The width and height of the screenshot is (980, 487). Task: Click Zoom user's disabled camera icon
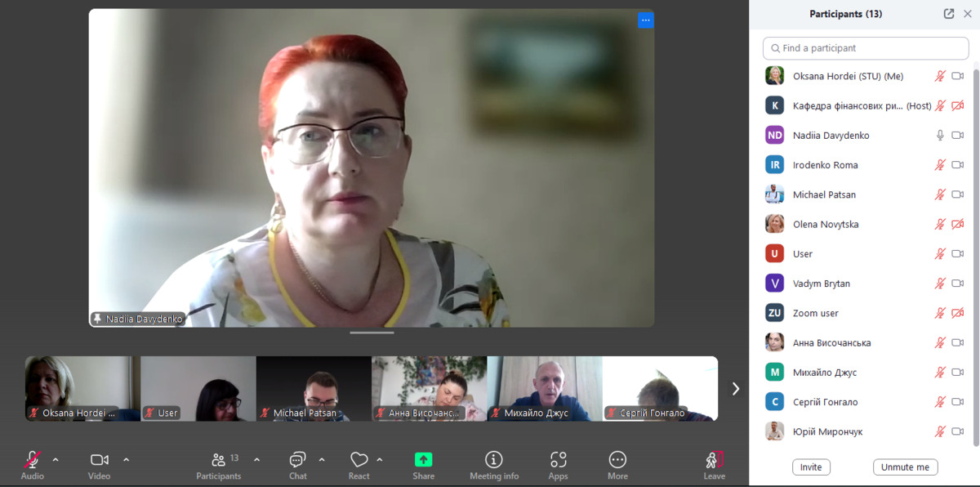(958, 313)
